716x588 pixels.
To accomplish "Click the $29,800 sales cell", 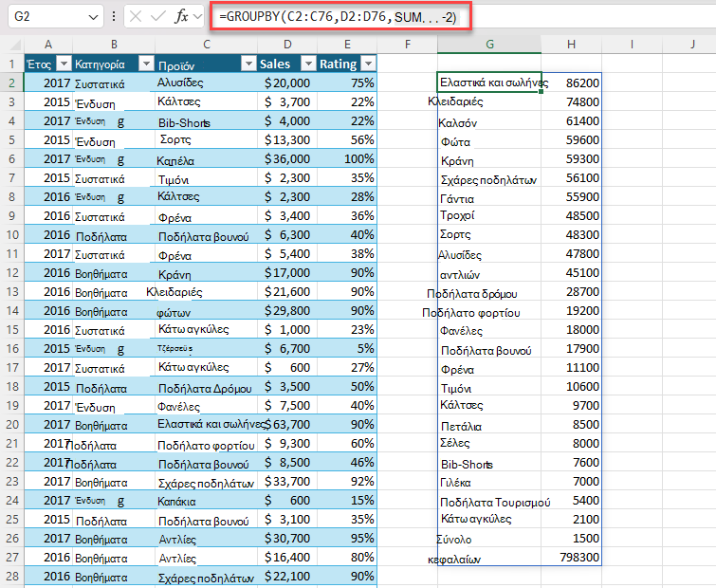I will coord(287,310).
